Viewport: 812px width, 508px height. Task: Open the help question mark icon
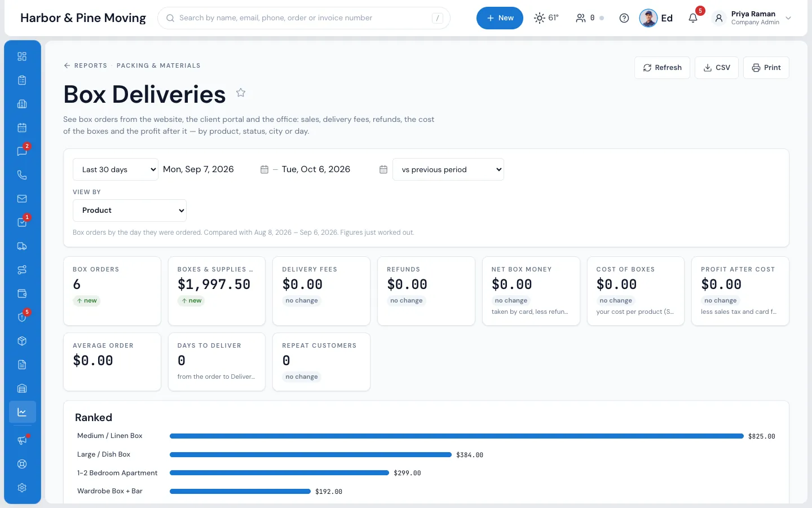pos(624,18)
